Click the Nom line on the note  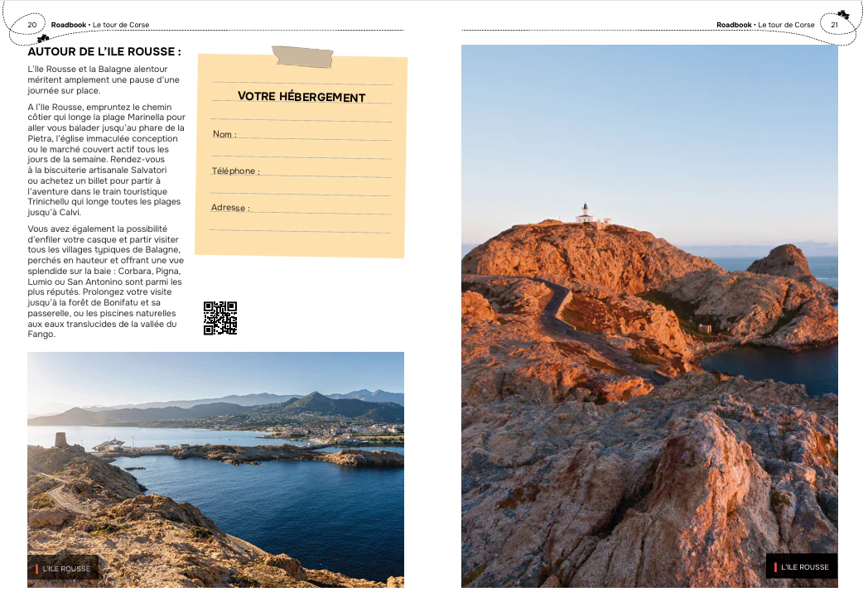(x=301, y=135)
